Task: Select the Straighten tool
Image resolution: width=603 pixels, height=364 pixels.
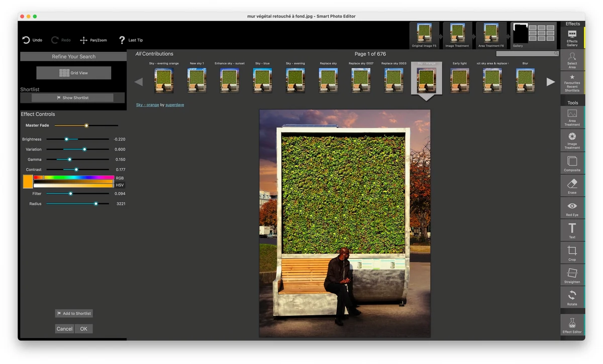Action: click(x=572, y=275)
